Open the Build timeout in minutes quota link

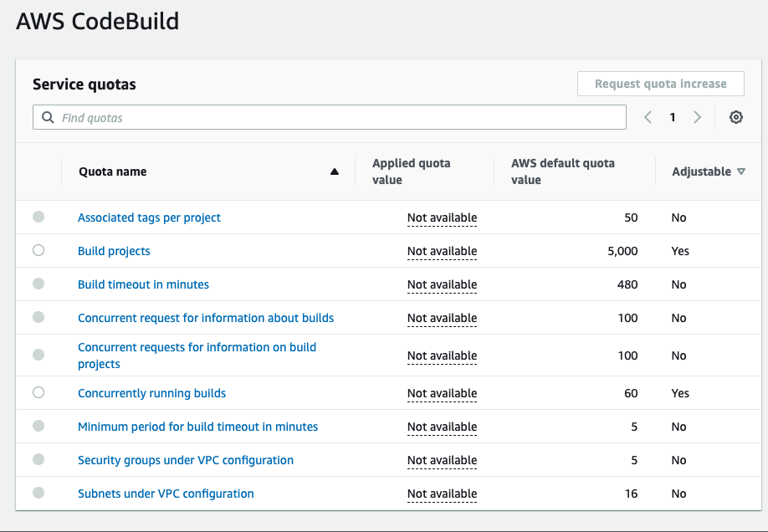[x=142, y=284]
